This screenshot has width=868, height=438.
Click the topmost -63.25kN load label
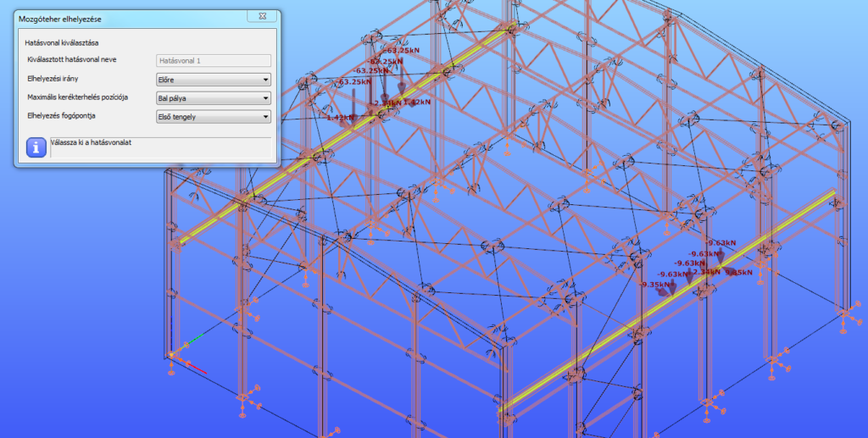pos(401,50)
